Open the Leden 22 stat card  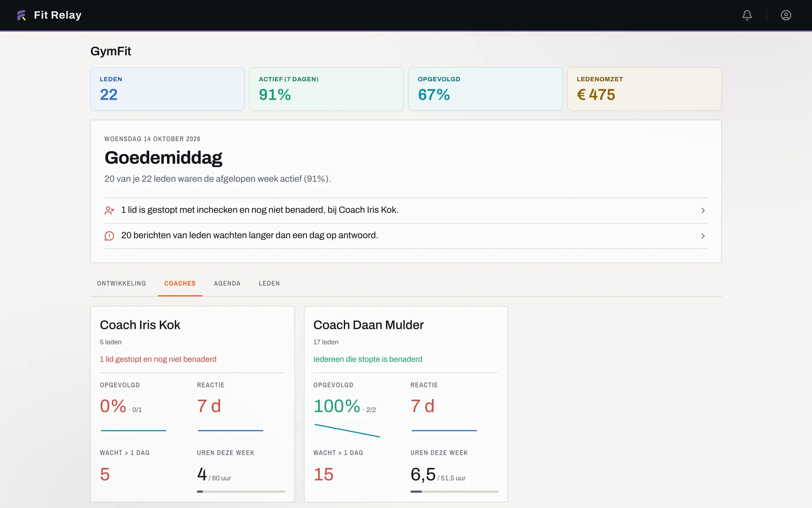pos(167,89)
